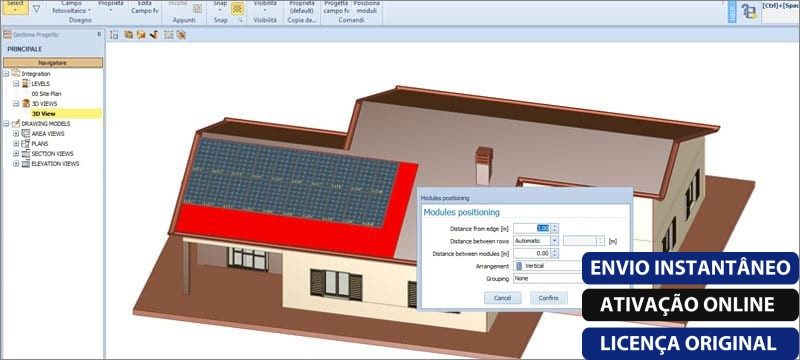The width and height of the screenshot is (800, 360).
Task: Activate the Select tool in the ribbon
Action: click(x=16, y=6)
